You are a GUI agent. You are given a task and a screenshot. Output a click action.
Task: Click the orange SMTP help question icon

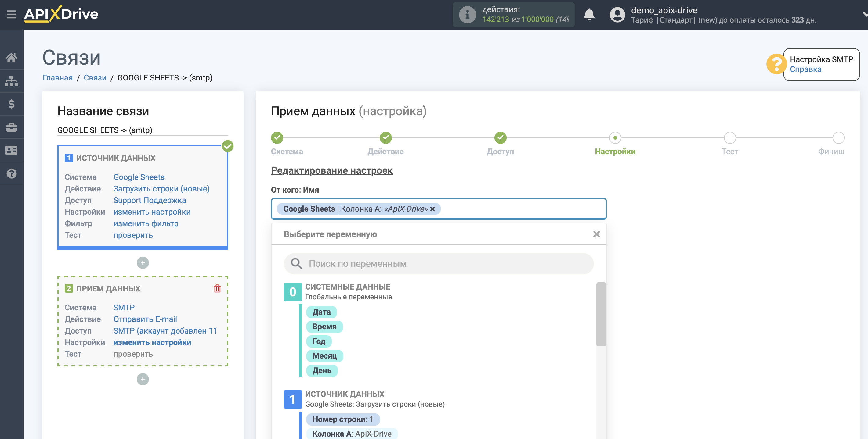pyautogui.click(x=776, y=64)
